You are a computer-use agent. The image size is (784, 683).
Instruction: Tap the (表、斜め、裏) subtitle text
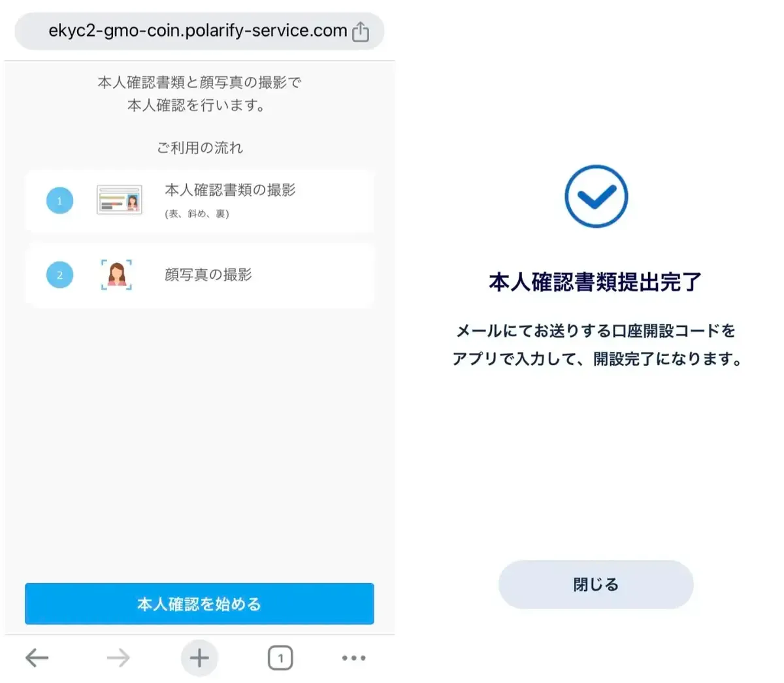tap(197, 214)
